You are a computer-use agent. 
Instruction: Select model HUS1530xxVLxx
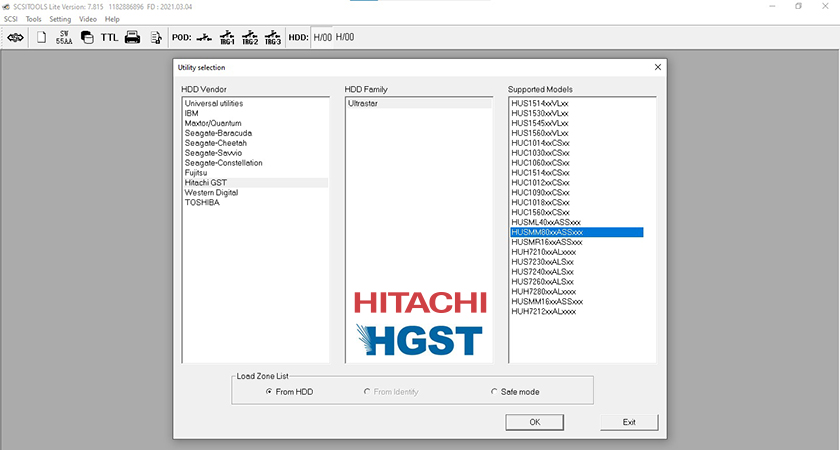[x=577, y=113]
